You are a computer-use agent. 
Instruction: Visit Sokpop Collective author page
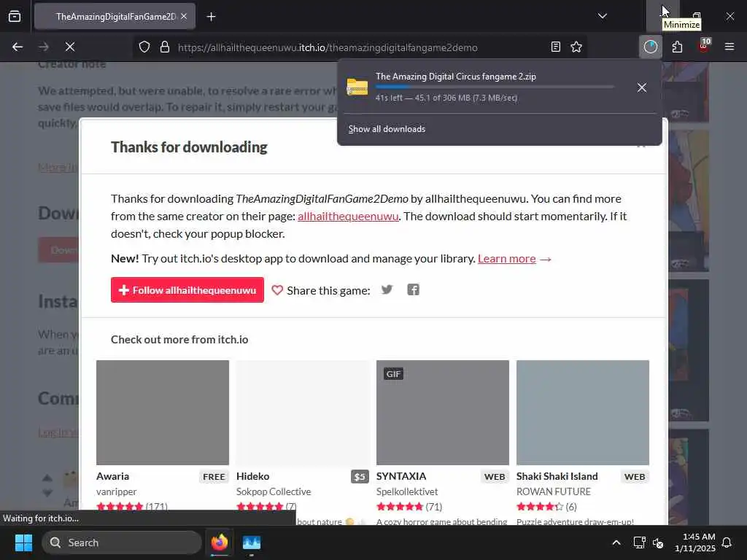[274, 491]
